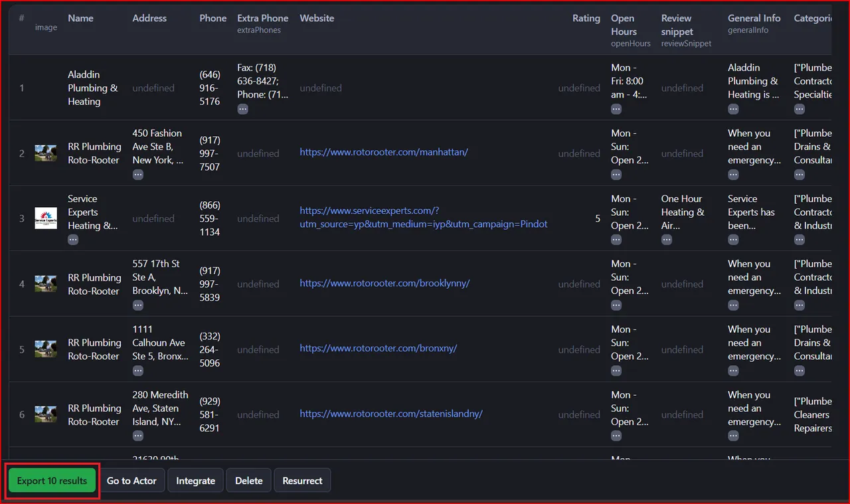This screenshot has width=850, height=504.
Task: Click the Website column header
Action: pos(317,19)
